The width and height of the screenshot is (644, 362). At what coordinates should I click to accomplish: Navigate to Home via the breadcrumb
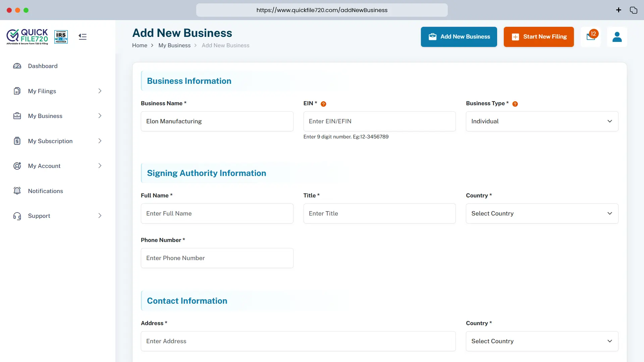140,45
